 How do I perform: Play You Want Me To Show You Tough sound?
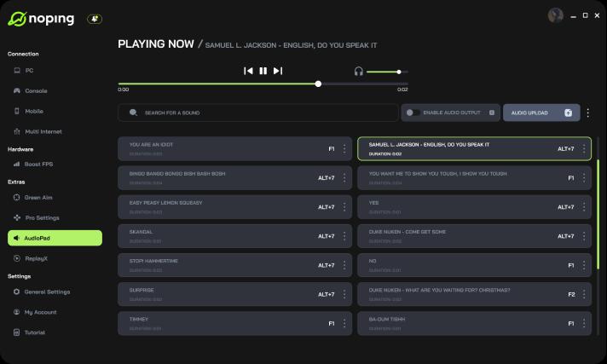[x=474, y=178]
